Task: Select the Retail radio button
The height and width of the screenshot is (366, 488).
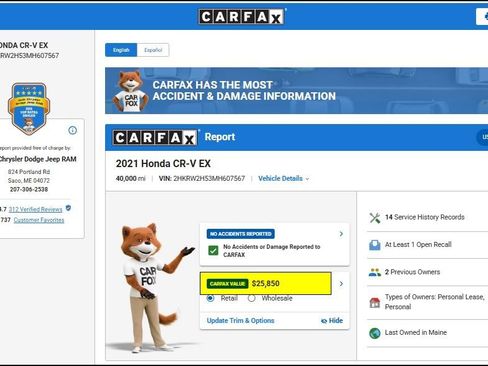Action: pyautogui.click(x=210, y=298)
